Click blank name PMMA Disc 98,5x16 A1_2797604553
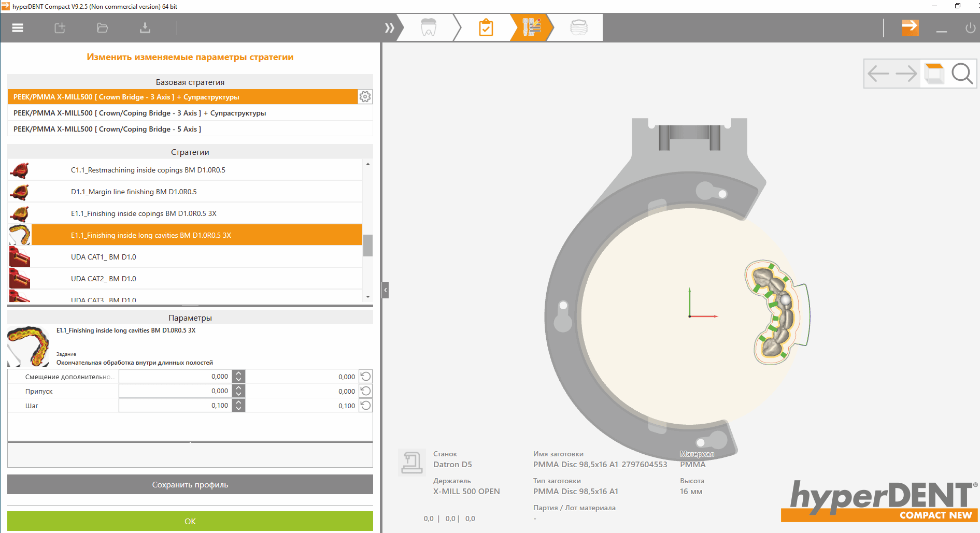 click(x=600, y=465)
